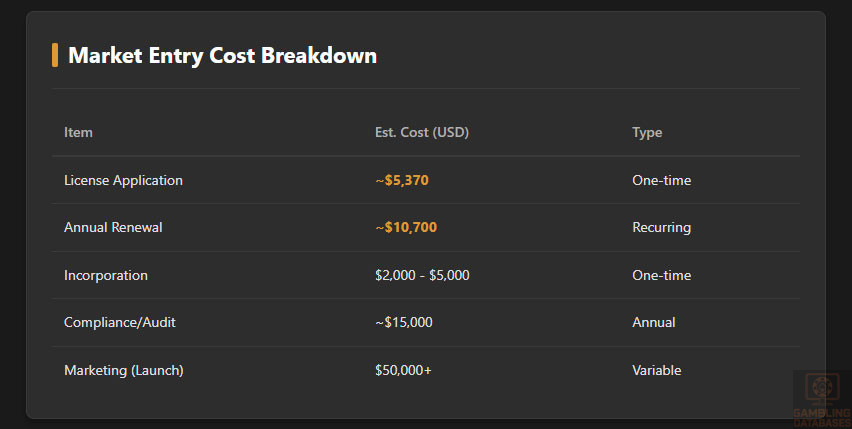Select the Incorporation row label
The width and height of the screenshot is (852, 429).
point(105,275)
